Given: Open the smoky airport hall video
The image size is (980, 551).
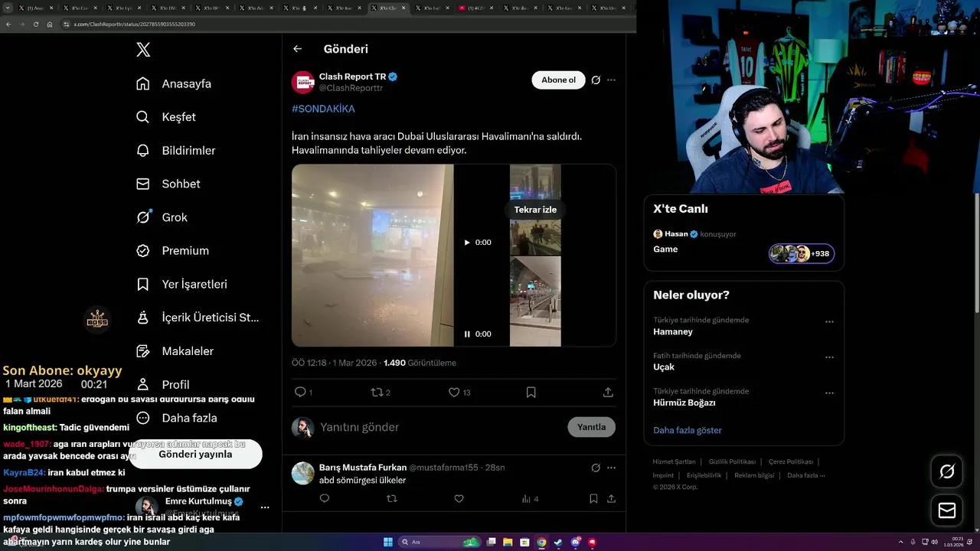Looking at the screenshot, I should [373, 256].
